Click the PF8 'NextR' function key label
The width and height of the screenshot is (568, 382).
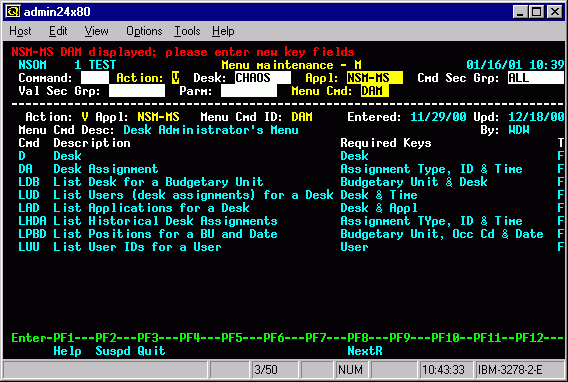click(x=365, y=351)
